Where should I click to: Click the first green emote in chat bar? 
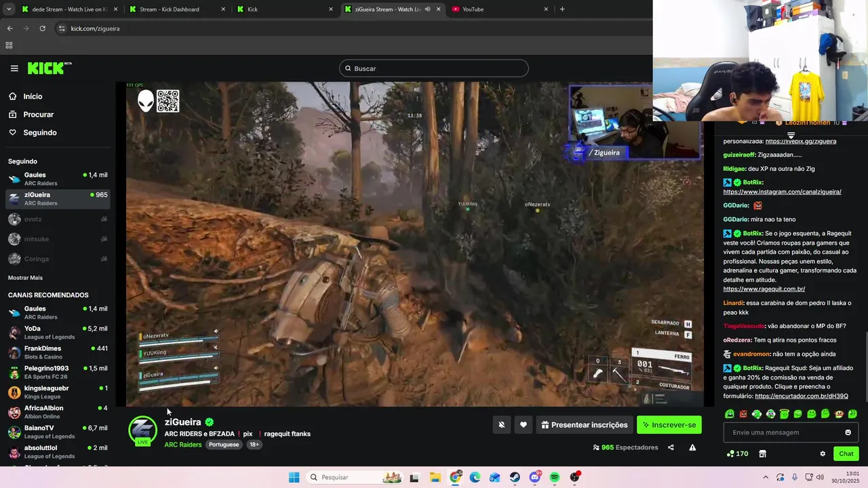[x=730, y=413]
